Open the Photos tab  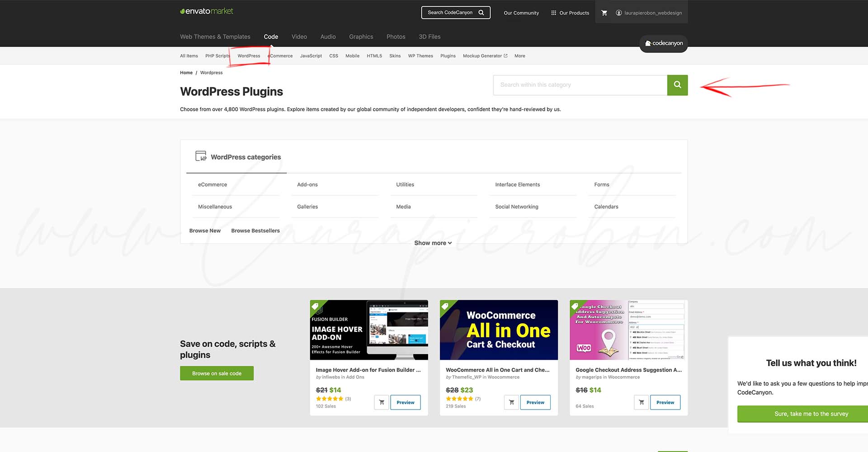click(x=396, y=37)
